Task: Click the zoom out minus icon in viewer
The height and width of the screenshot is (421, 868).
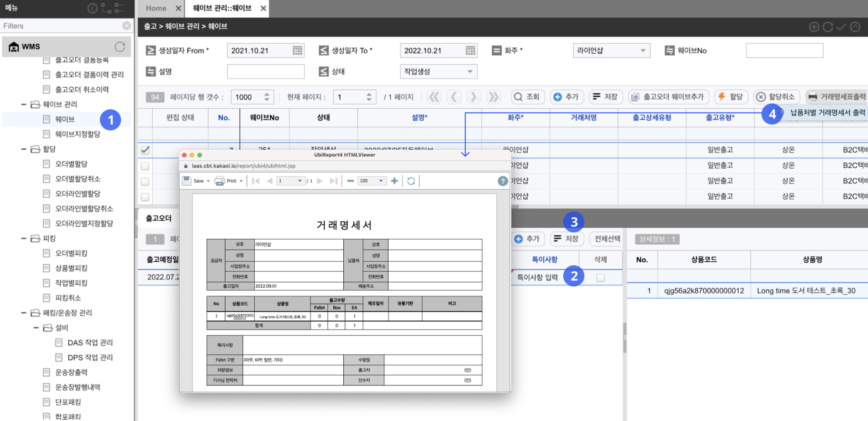Action: coord(350,181)
